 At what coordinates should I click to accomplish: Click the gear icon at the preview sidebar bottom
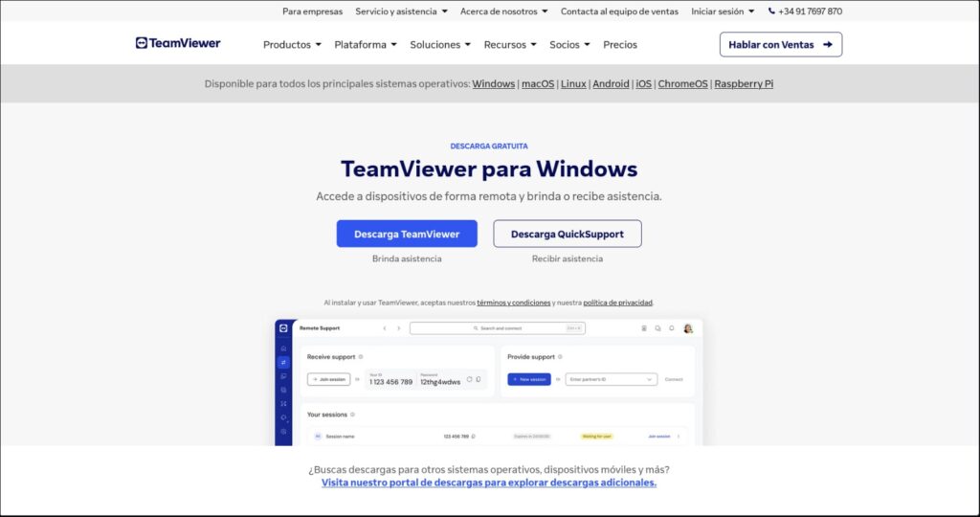point(283,432)
